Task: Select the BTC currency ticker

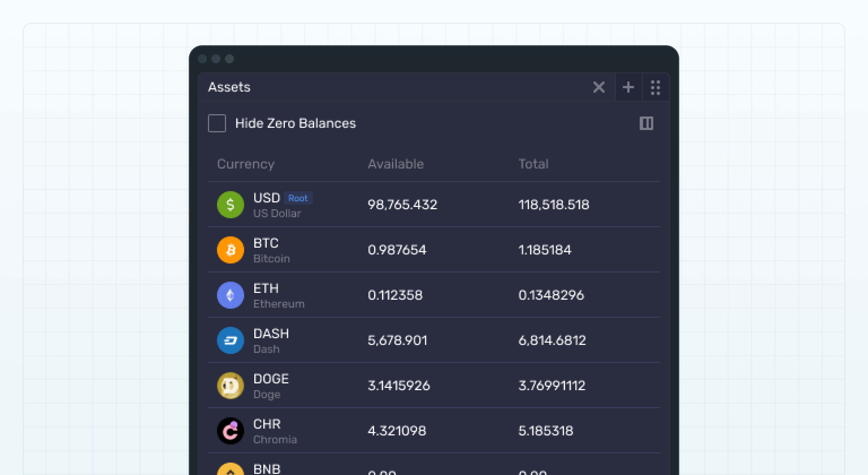Action: [266, 243]
